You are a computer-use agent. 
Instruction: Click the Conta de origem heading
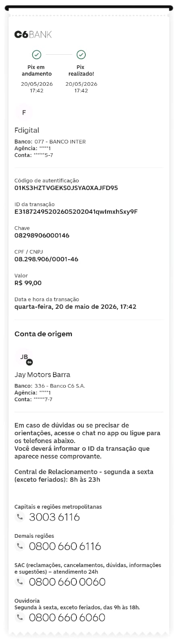point(43,334)
